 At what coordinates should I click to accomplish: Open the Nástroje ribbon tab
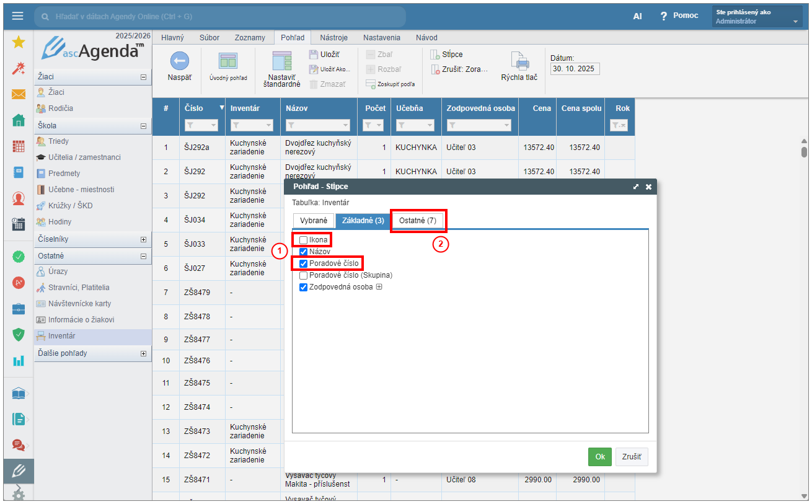pos(333,37)
